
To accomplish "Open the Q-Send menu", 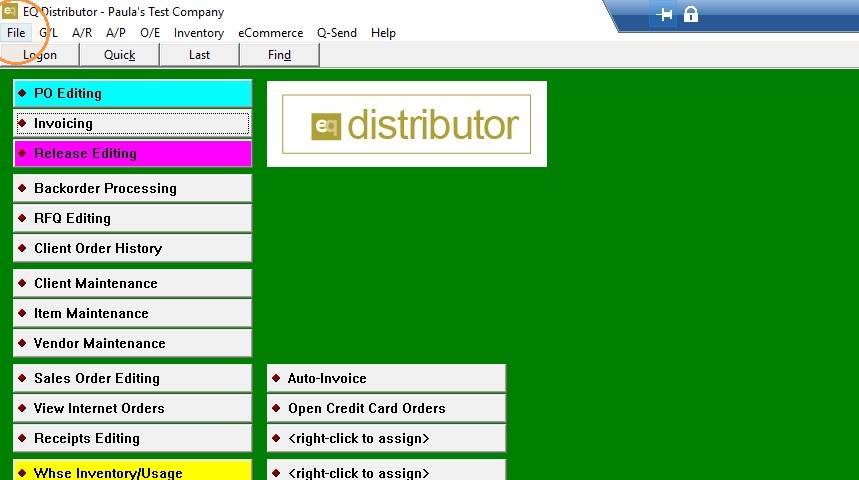I will click(337, 33).
